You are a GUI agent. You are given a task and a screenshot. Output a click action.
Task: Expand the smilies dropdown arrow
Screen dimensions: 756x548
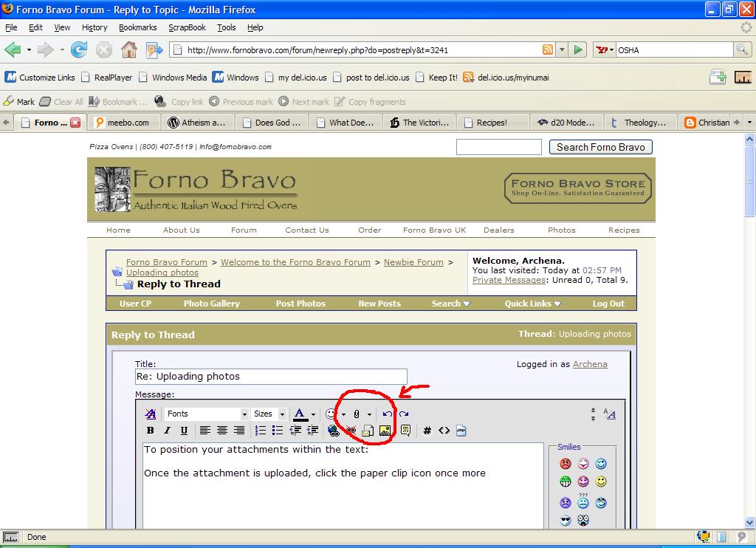[x=343, y=414]
